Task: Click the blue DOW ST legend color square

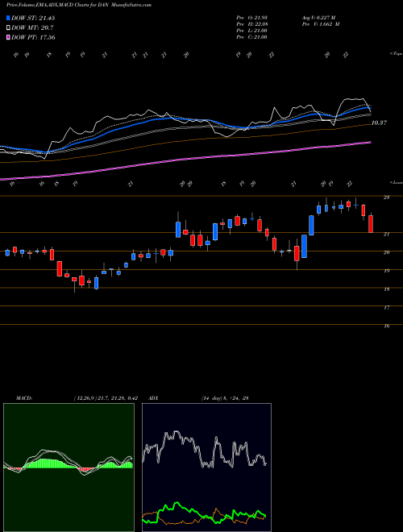Action: click(9, 18)
